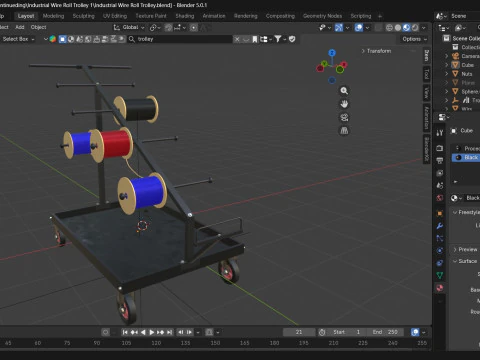This screenshot has width=480, height=360.
Task: Switch to rendered viewport shading
Action: pos(415,28)
